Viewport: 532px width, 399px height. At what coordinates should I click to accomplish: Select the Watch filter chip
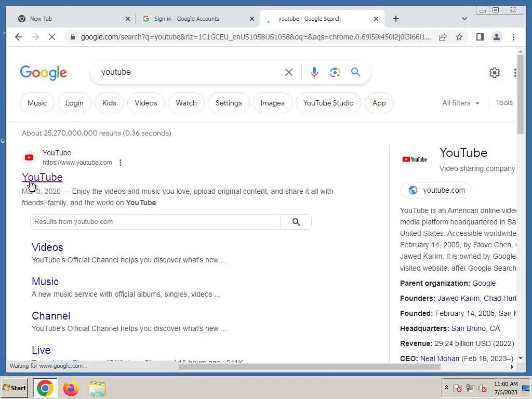pos(187,103)
